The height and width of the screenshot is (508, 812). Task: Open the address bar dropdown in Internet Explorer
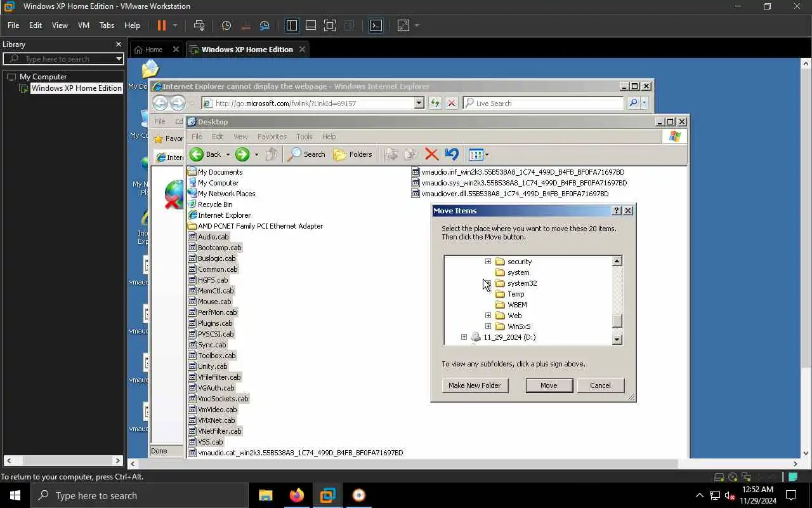click(419, 104)
